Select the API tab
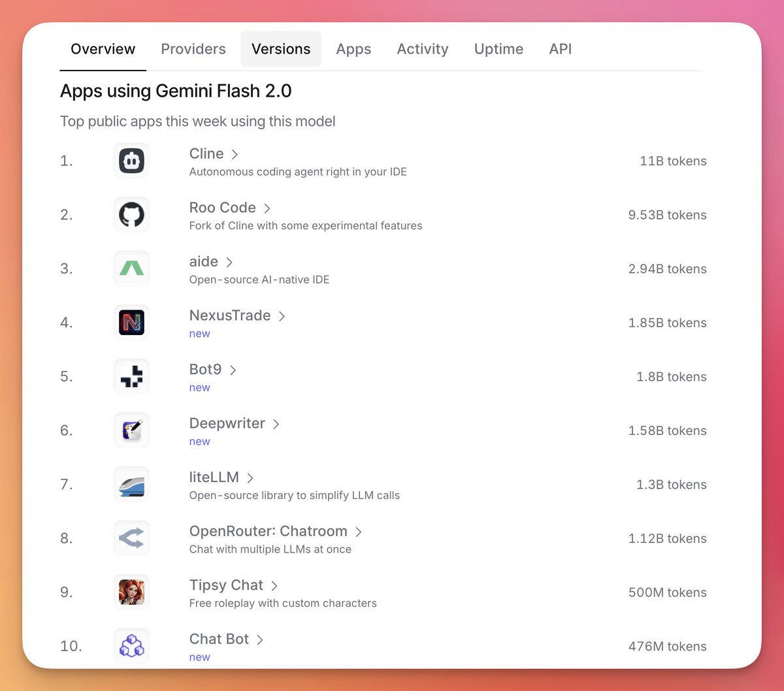The height and width of the screenshot is (691, 784). point(561,49)
